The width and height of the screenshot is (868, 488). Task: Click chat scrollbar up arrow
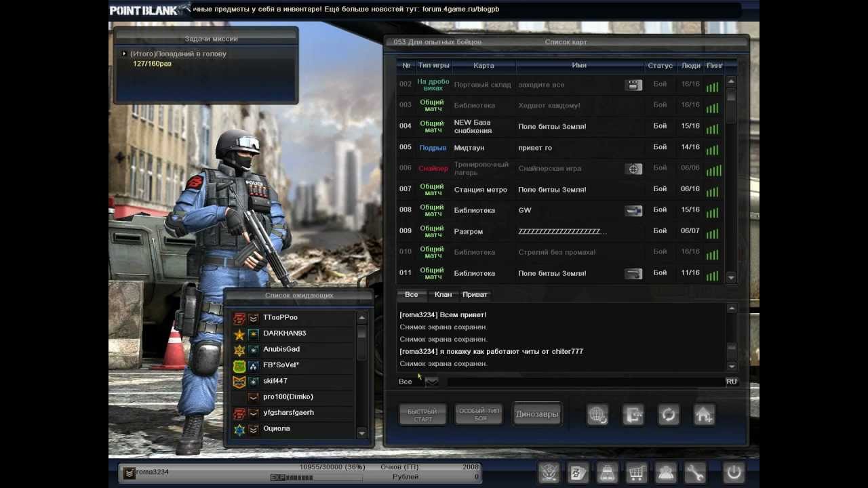tap(731, 308)
